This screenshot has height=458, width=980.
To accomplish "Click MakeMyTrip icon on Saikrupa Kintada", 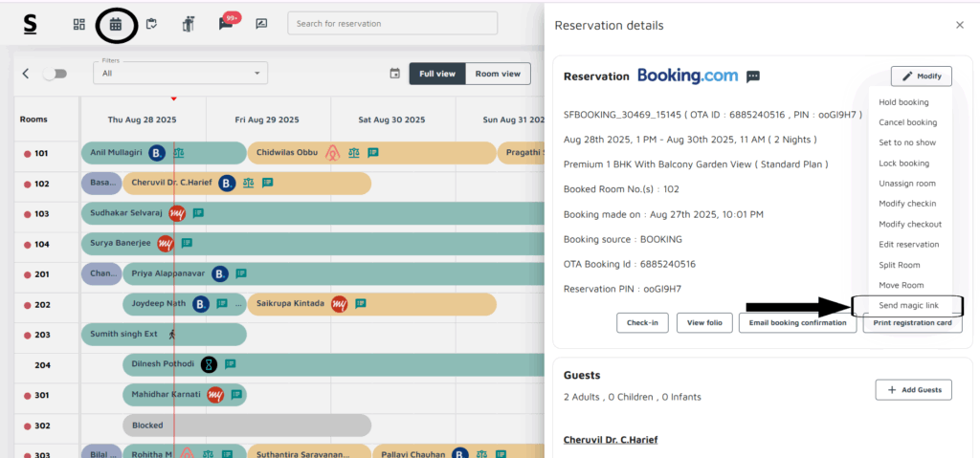I will click(x=340, y=304).
